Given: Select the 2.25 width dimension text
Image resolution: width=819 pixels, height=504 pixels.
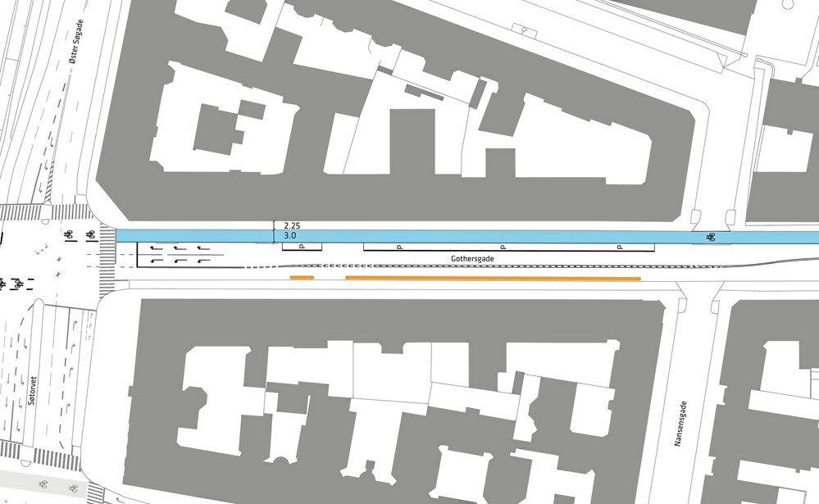Looking at the screenshot, I should [292, 226].
